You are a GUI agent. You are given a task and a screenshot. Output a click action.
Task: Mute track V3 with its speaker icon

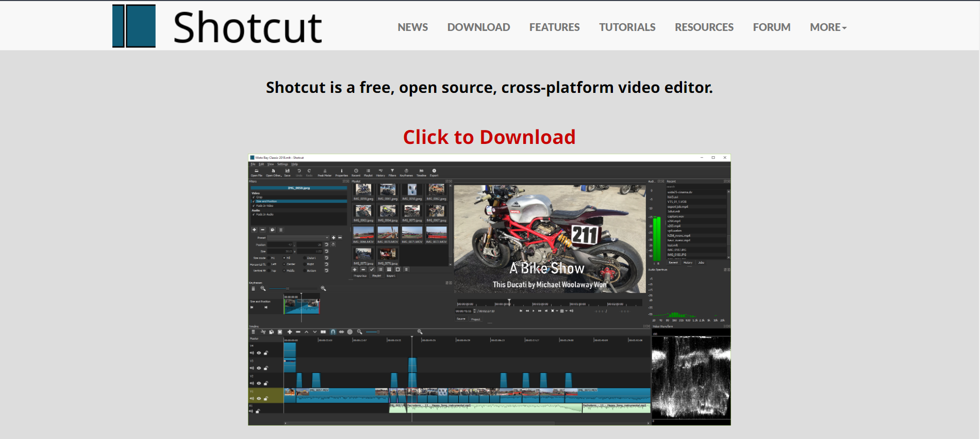pyautogui.click(x=252, y=368)
